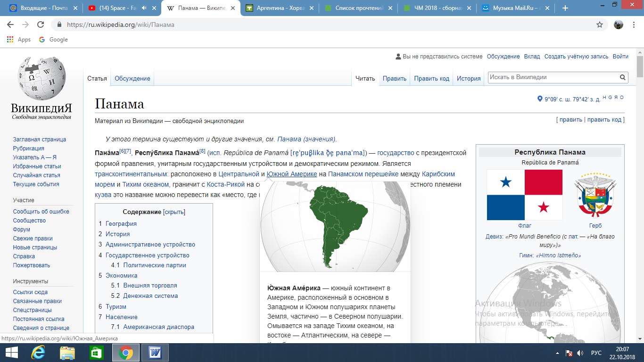Viewport: 644px width, 362px height.
Task: Click the coordinates map pin icon
Action: click(x=540, y=99)
